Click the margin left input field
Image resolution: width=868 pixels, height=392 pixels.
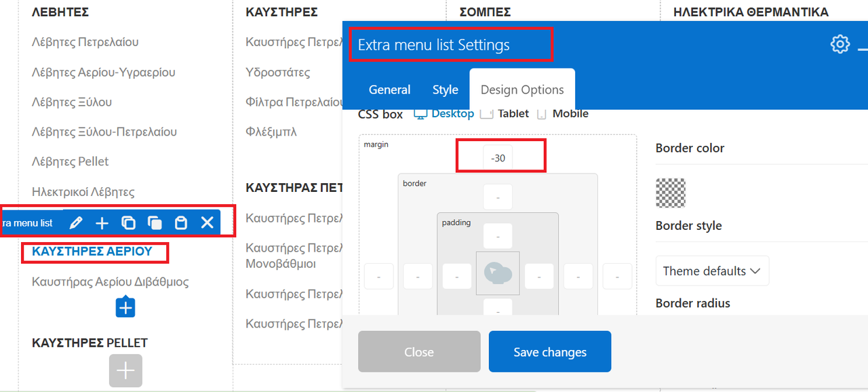click(379, 277)
